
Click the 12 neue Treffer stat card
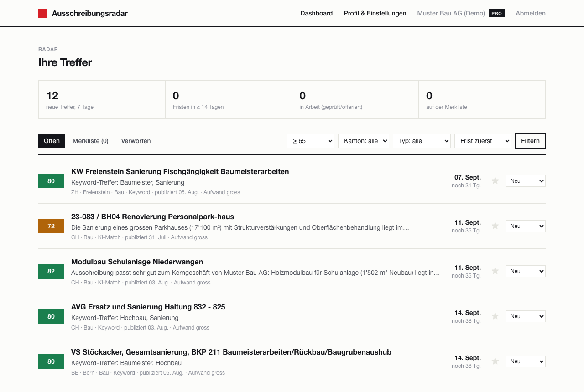(102, 99)
